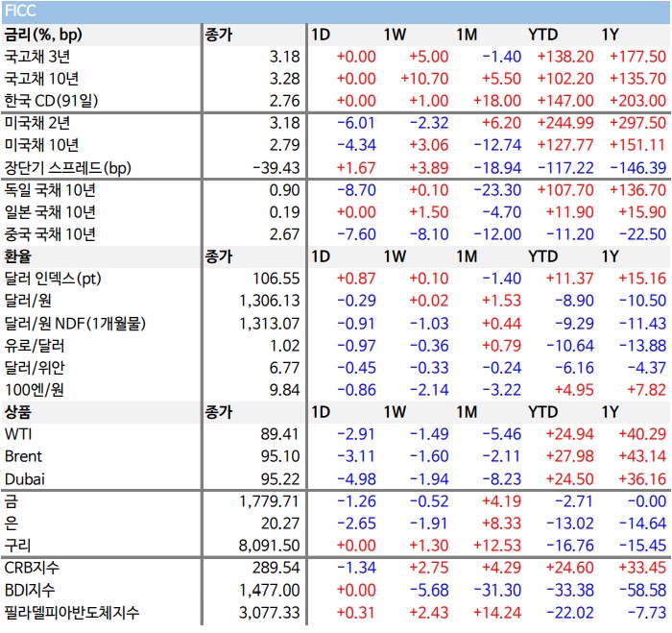Screen dimensions: 672x633
Task: Click the 독일 국채 10년 row label
Action: tap(50, 190)
